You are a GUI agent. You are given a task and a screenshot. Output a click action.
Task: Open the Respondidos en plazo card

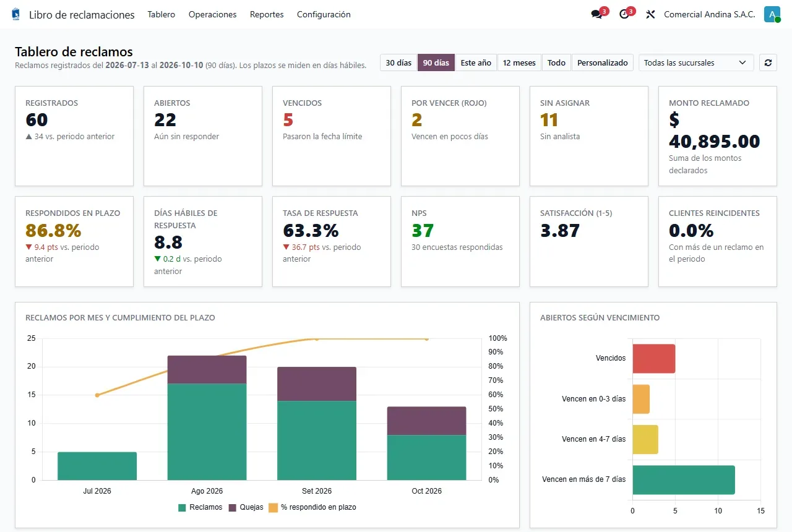coord(74,242)
